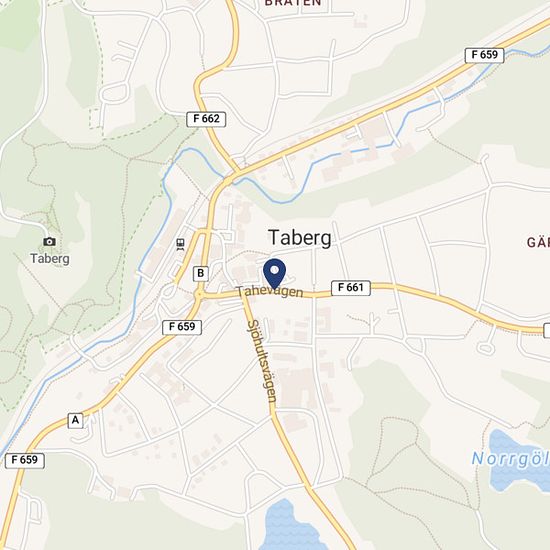
Task: Click the F 661 road shield
Action: pyautogui.click(x=351, y=288)
